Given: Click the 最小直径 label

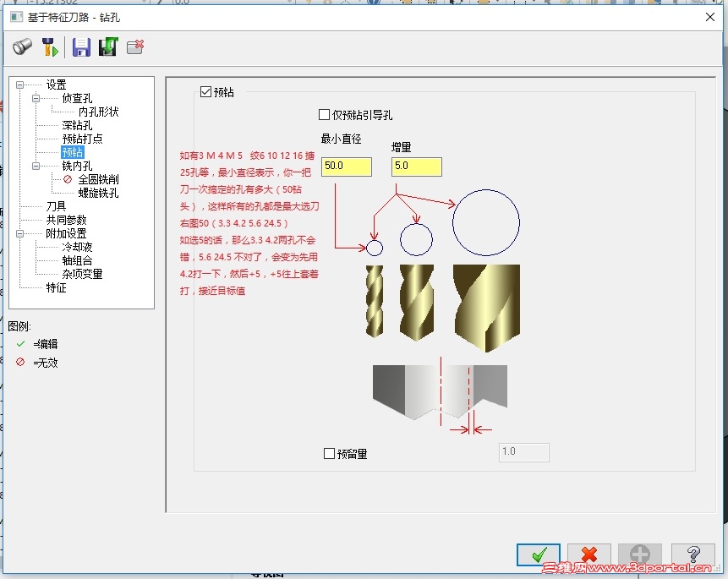Looking at the screenshot, I should (342, 139).
